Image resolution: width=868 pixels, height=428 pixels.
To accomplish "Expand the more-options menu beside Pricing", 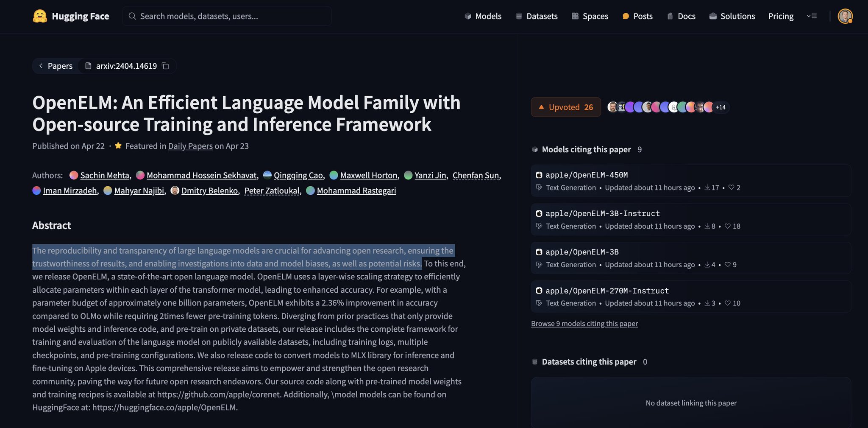I will tap(812, 16).
